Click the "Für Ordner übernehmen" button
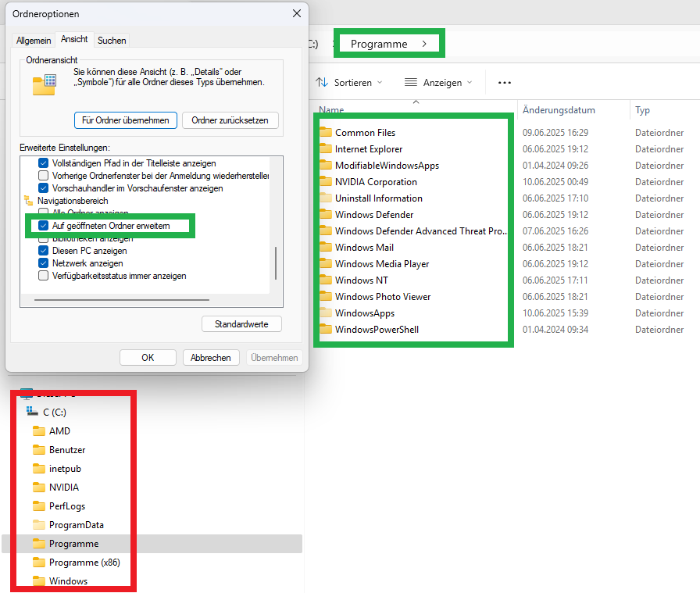Viewport: 700px width, 593px height. click(x=125, y=120)
